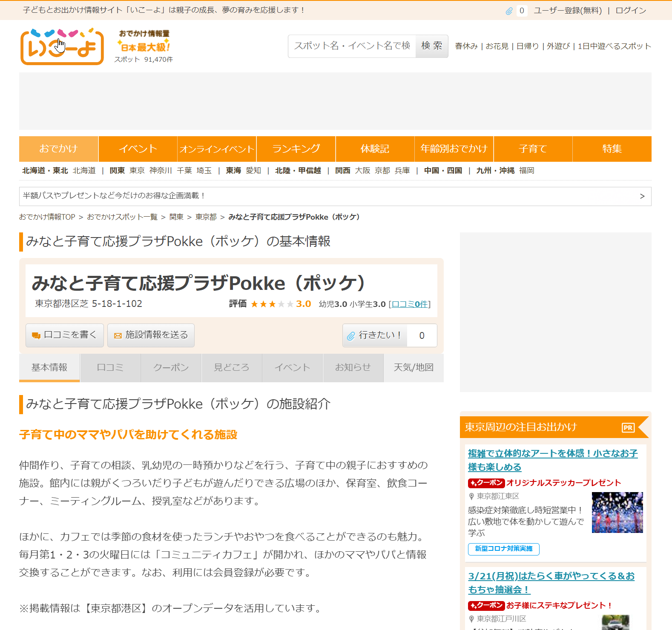Open the 春休み quick link

[466, 46]
